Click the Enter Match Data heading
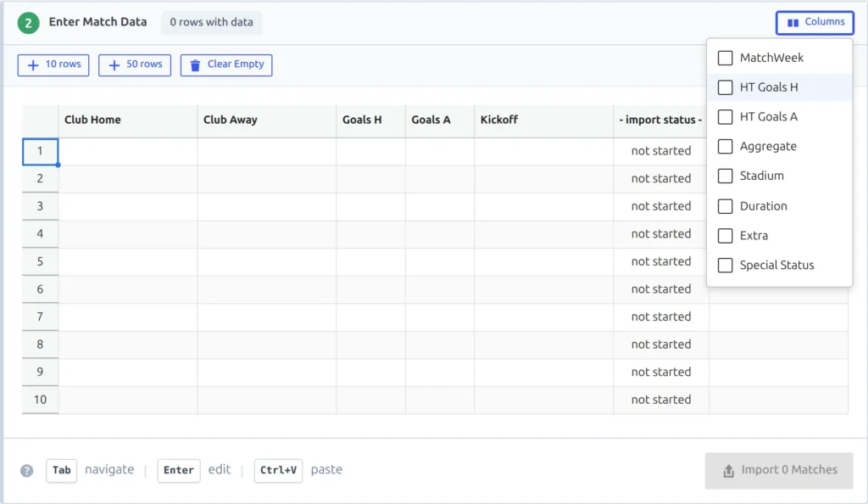This screenshot has height=504, width=868. pos(98,22)
